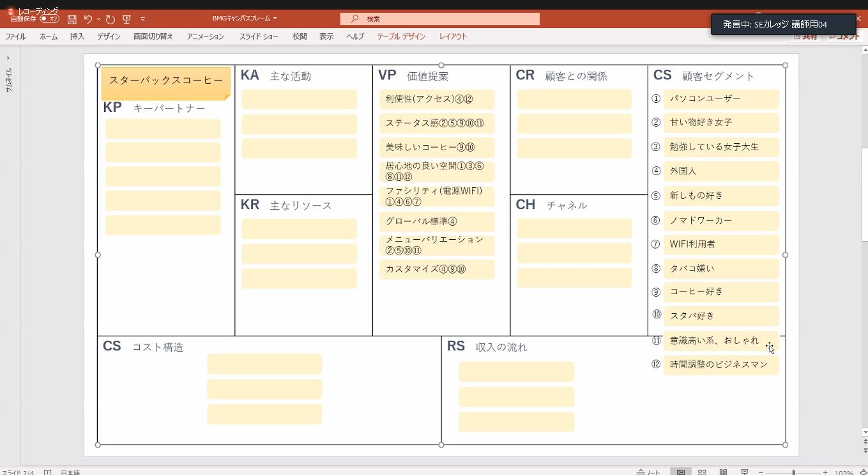Click the スタバ好き note
The height and width of the screenshot is (475, 868).
(x=721, y=316)
